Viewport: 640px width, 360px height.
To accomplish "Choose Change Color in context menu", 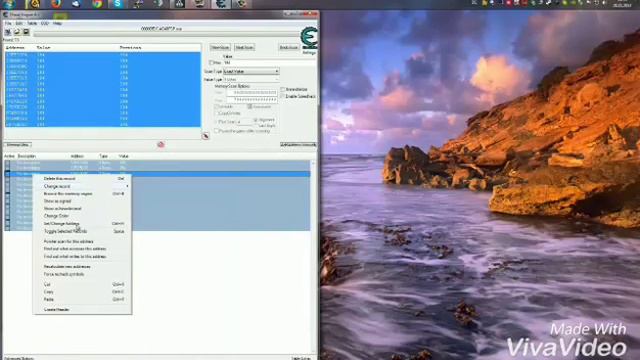I will click(82, 216).
